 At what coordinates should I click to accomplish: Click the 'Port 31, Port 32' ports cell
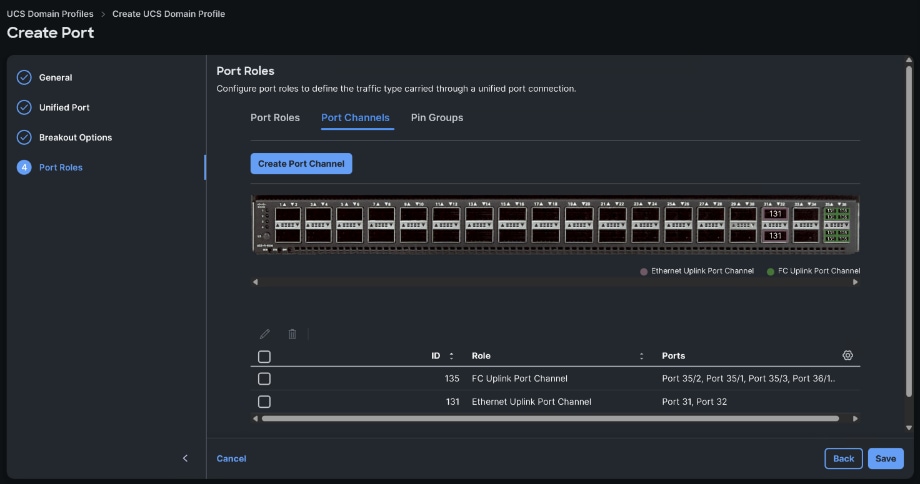[x=694, y=401]
